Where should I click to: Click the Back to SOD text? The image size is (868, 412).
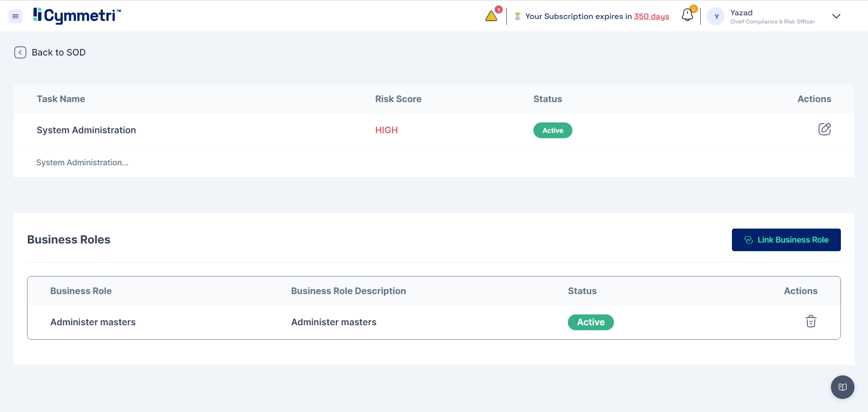point(58,52)
